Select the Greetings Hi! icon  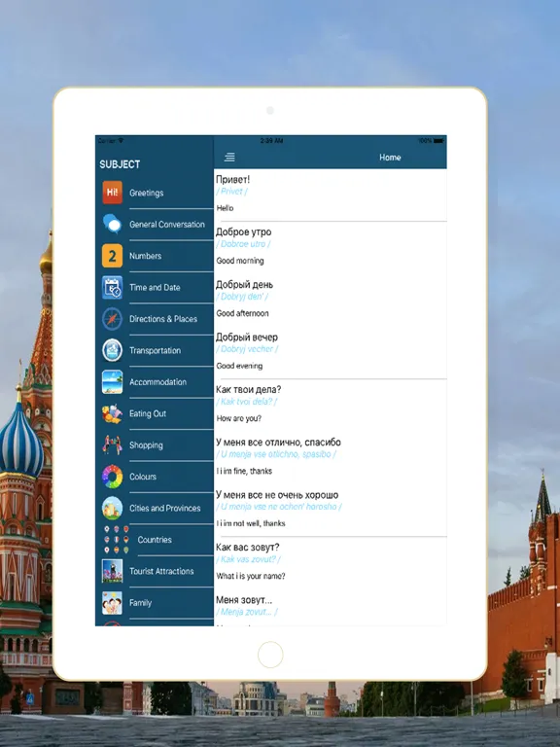coord(113,193)
